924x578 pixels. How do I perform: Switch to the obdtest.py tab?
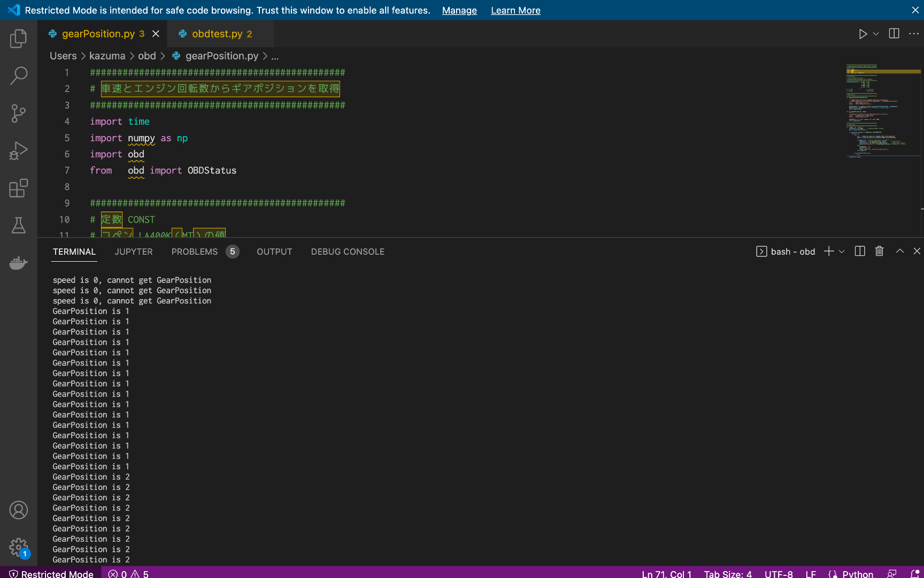click(x=217, y=34)
